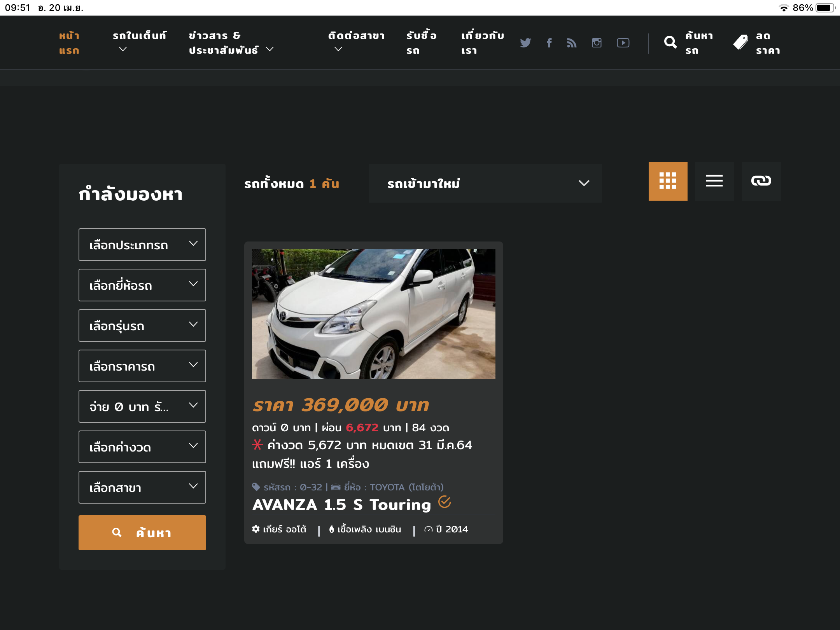Open the AVANZA 1.5 S Touring link
Screen dimensions: 840x630
341,505
